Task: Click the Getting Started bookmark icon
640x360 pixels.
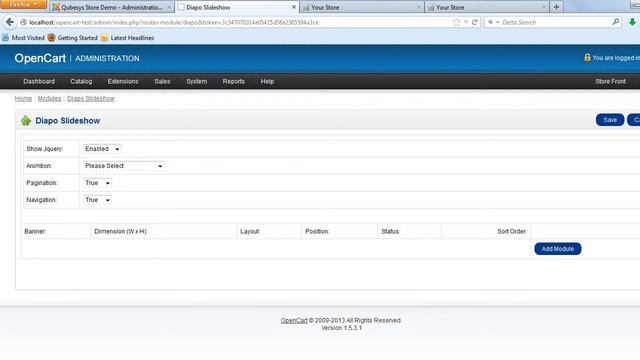Action: pos(51,38)
